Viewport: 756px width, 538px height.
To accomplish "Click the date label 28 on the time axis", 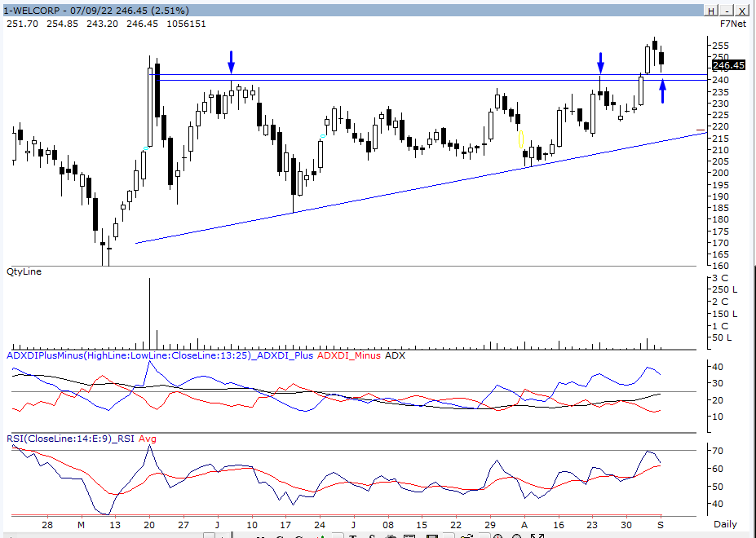I will [x=47, y=525].
